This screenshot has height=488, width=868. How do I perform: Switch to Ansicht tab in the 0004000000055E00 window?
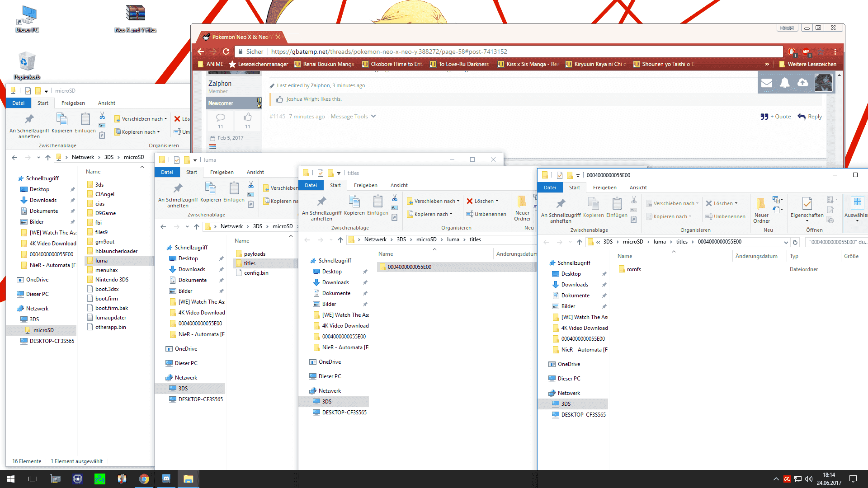pos(638,188)
